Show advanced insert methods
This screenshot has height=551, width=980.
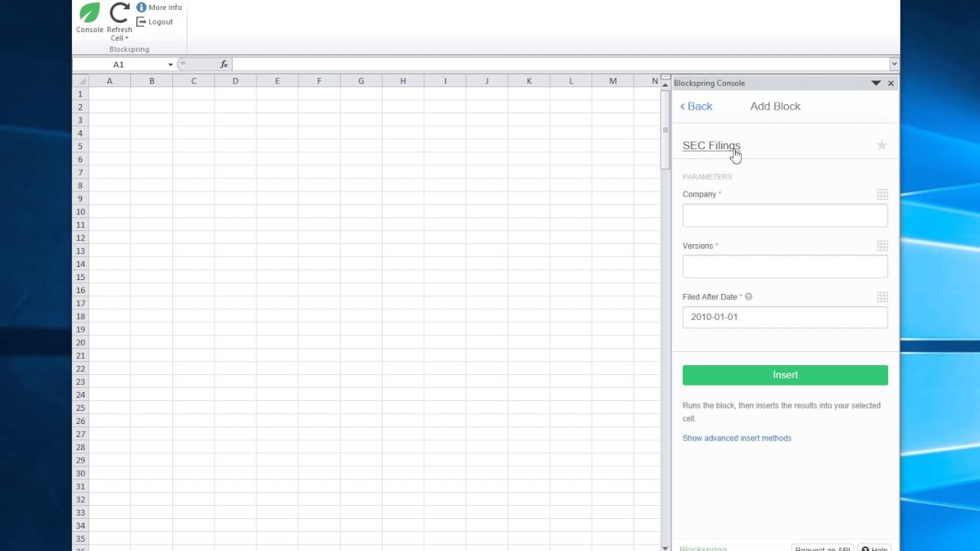tap(737, 439)
